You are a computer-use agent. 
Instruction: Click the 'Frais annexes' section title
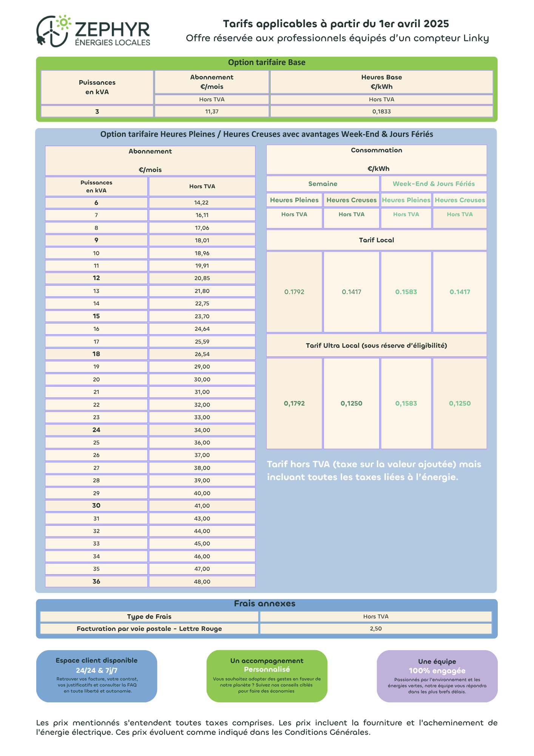(x=265, y=604)
